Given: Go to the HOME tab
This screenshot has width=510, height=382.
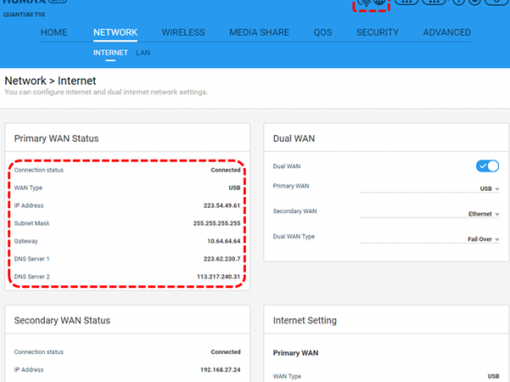Looking at the screenshot, I should point(54,32).
